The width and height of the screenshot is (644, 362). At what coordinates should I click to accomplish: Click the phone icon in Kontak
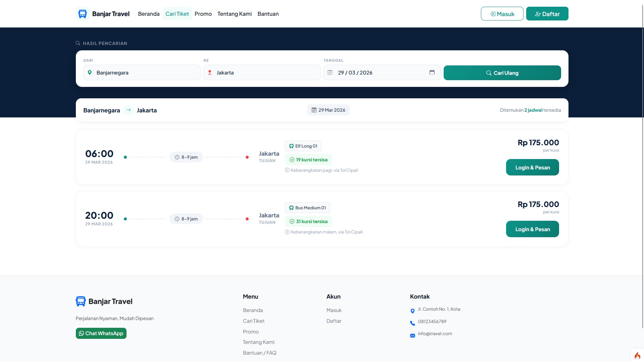[412, 323]
